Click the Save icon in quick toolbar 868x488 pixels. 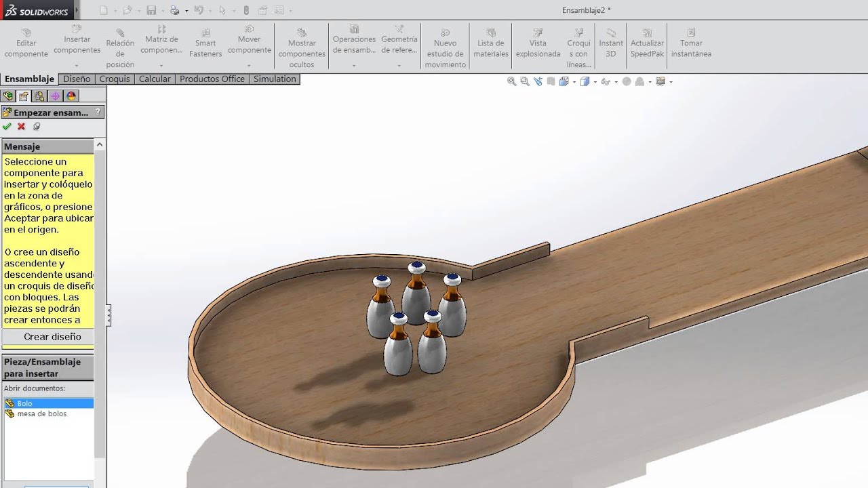(x=152, y=10)
